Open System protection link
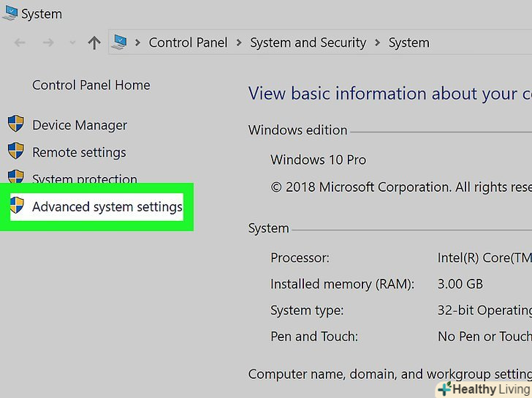The height and width of the screenshot is (398, 532). coord(85,179)
